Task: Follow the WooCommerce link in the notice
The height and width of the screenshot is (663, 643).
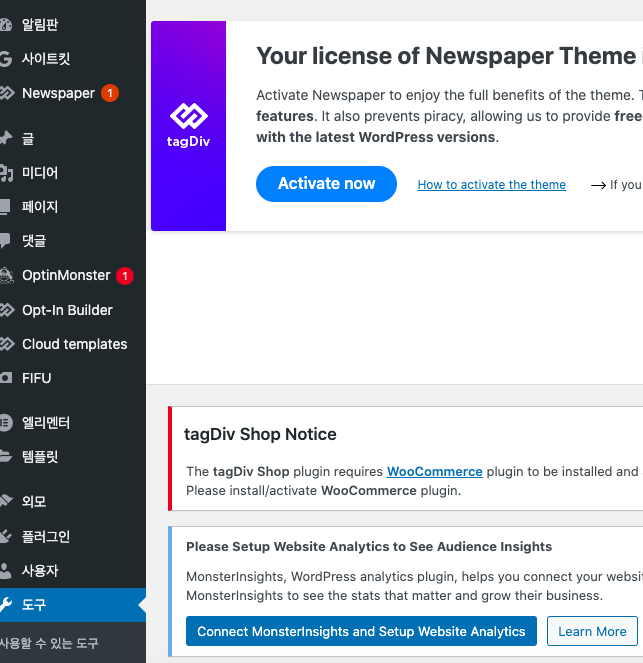Action: pyautogui.click(x=435, y=471)
